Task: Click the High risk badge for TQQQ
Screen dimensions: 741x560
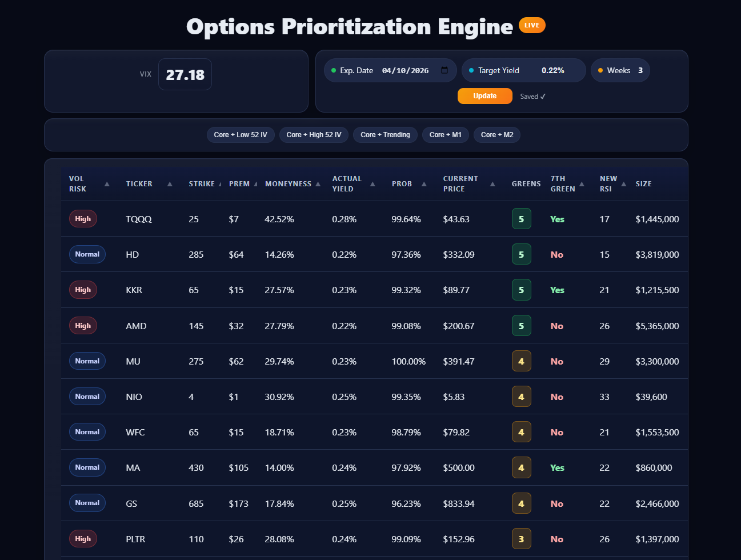Action: 83,219
